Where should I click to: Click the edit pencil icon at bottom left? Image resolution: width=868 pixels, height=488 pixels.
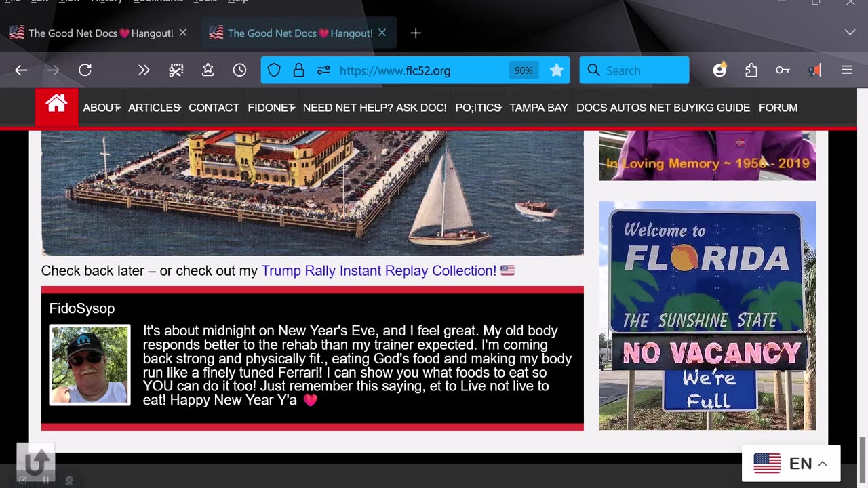tap(22, 481)
